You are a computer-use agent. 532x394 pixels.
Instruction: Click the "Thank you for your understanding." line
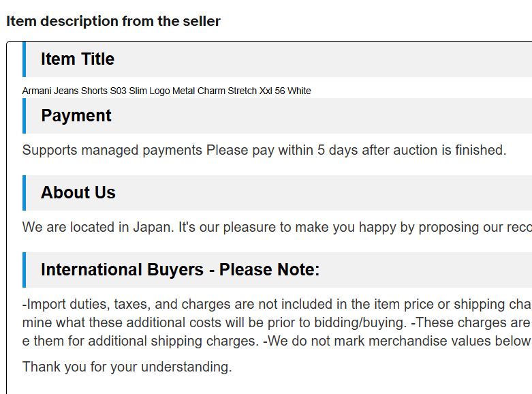127,367
